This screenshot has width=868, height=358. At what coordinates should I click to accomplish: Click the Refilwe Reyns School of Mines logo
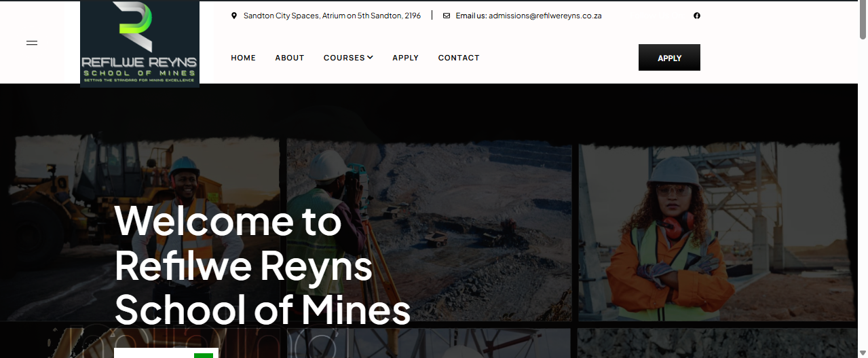140,44
